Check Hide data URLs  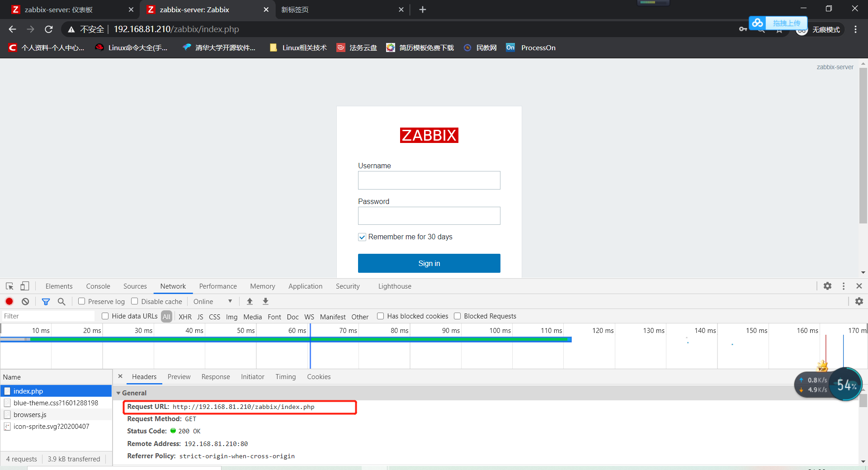point(105,316)
